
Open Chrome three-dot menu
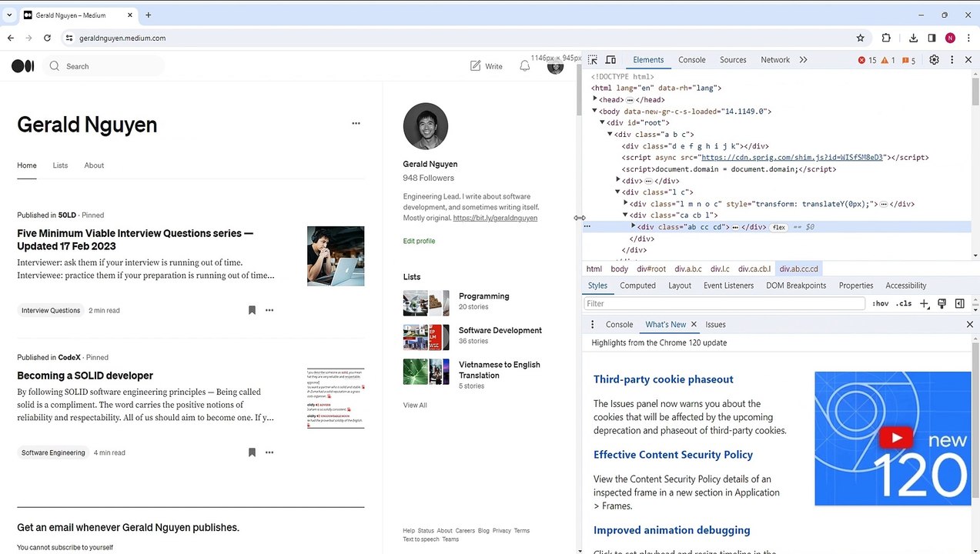(968, 38)
